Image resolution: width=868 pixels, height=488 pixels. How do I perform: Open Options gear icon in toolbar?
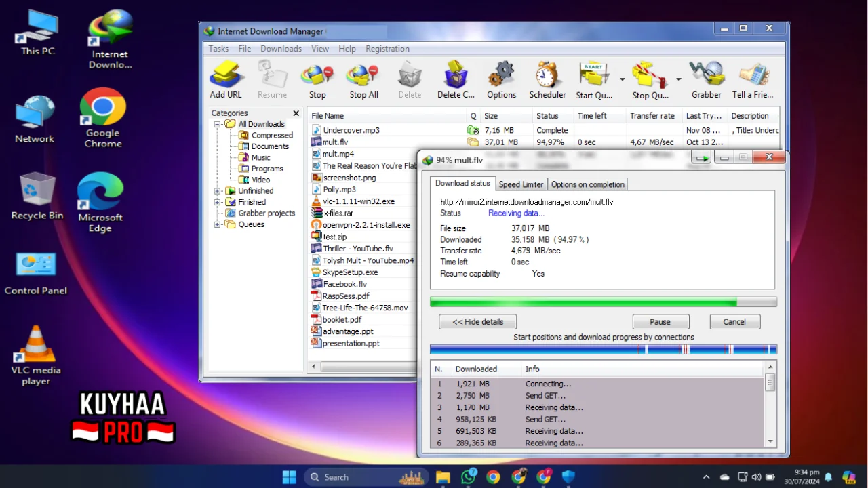501,80
